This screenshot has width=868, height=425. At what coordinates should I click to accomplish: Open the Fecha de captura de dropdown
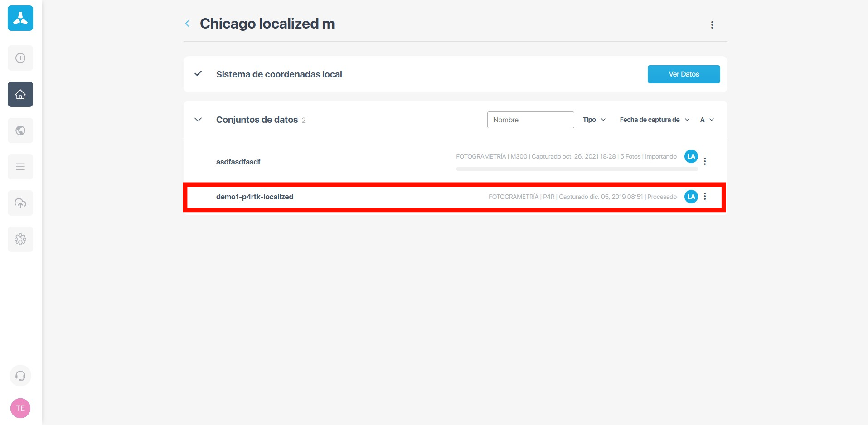click(654, 120)
